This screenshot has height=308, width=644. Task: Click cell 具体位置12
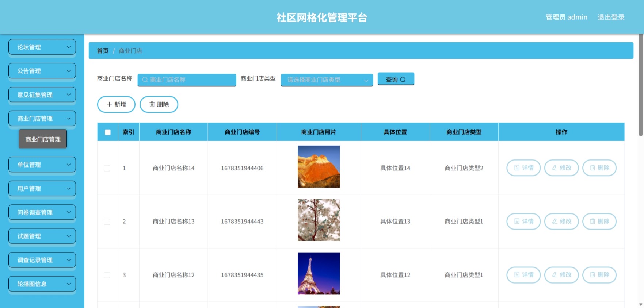[395, 275]
